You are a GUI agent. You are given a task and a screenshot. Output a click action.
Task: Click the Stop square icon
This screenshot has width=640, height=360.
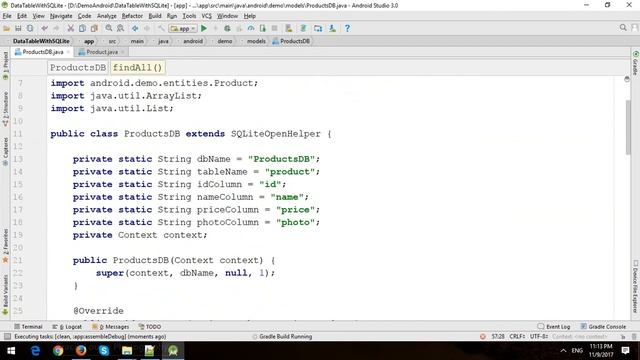pos(275,29)
